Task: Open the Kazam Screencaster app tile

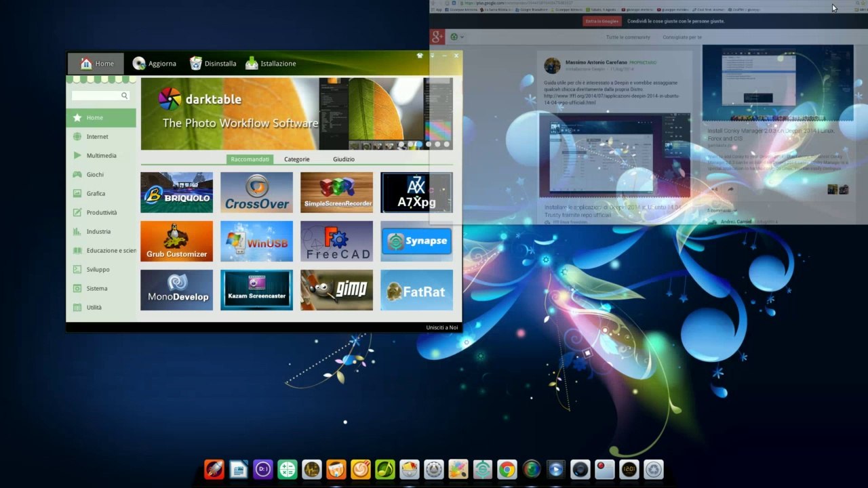Action: click(x=256, y=290)
